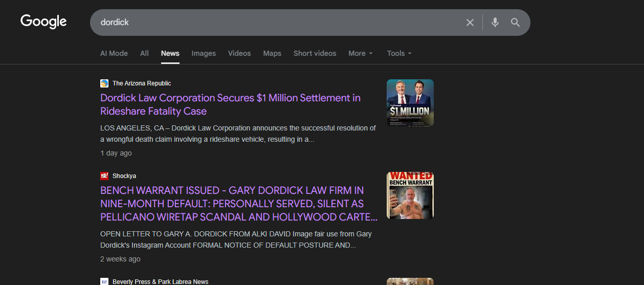
Task: Go to the Maps tab
Action: coord(272,53)
